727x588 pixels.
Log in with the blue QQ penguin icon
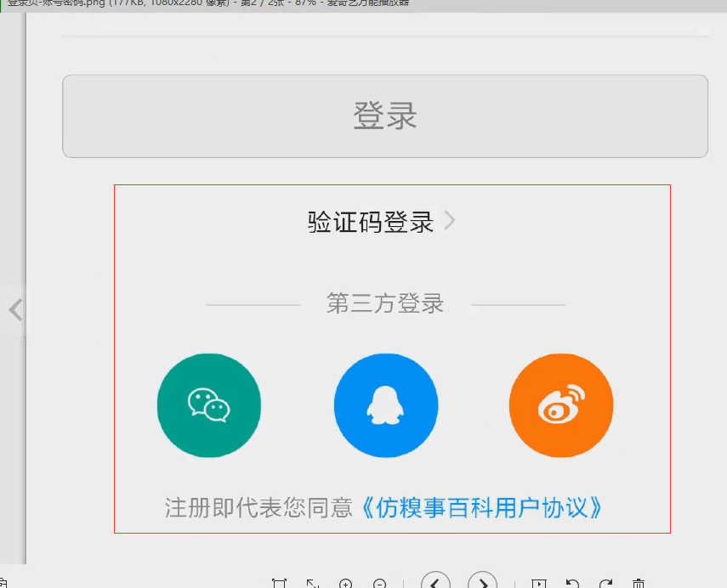pyautogui.click(x=386, y=405)
